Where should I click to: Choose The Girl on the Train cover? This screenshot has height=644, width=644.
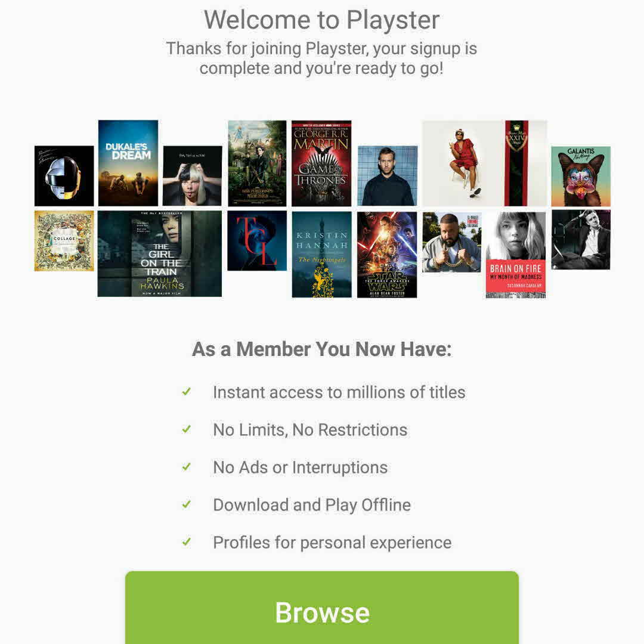(x=160, y=254)
